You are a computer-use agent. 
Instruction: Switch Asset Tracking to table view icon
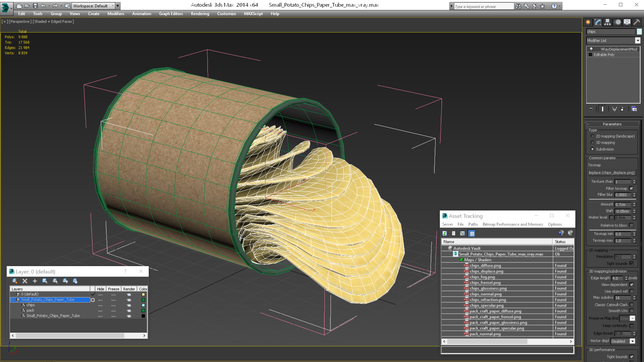tap(472, 233)
